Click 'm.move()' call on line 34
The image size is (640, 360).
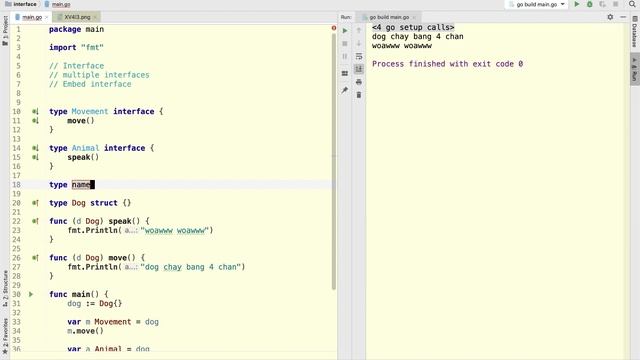(x=85, y=331)
